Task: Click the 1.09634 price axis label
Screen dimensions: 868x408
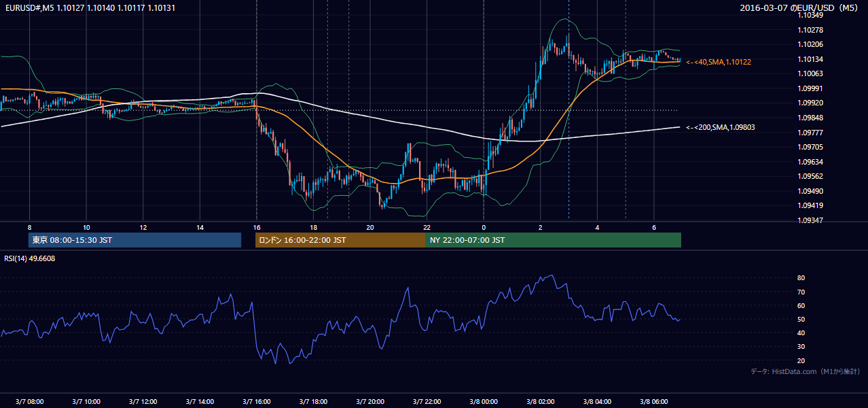Action: pos(810,162)
